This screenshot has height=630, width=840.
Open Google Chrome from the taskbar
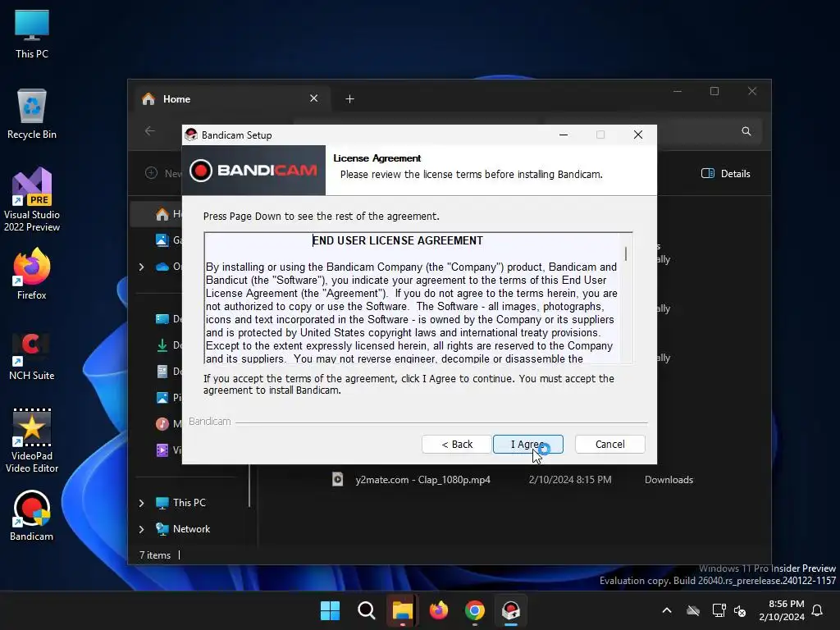(475, 610)
